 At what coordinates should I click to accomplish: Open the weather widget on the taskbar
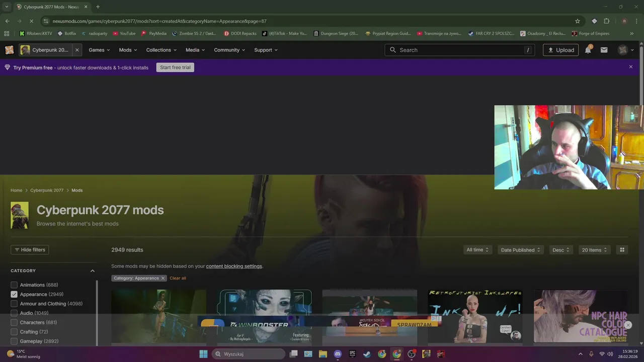click(x=24, y=354)
